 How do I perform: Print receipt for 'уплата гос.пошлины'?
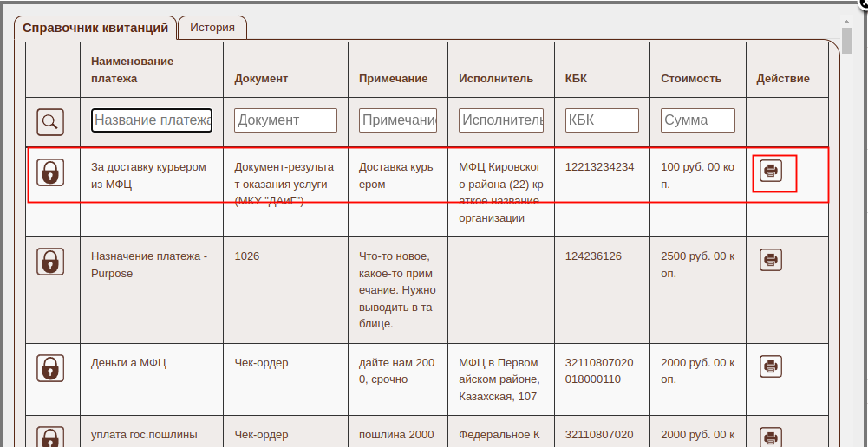pyautogui.click(x=771, y=437)
